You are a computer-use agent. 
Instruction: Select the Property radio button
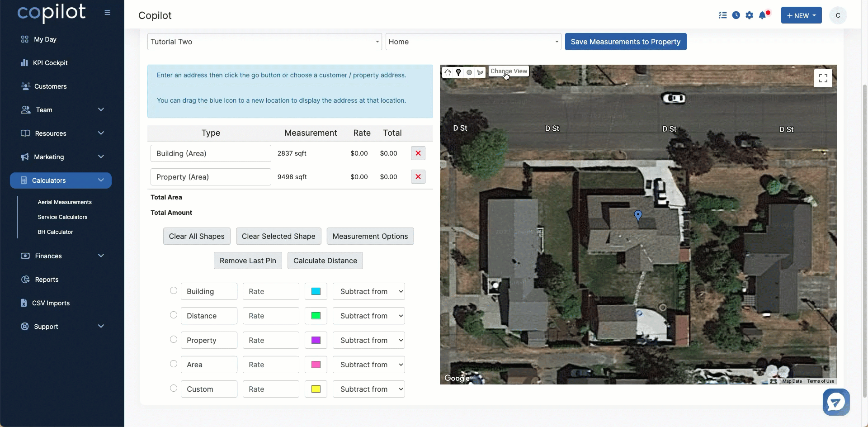174,339
